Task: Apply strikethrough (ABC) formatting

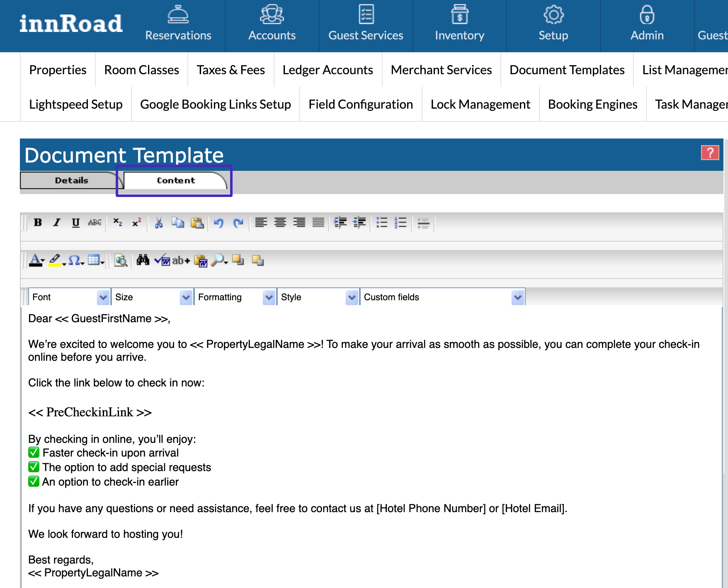Action: 95,223
